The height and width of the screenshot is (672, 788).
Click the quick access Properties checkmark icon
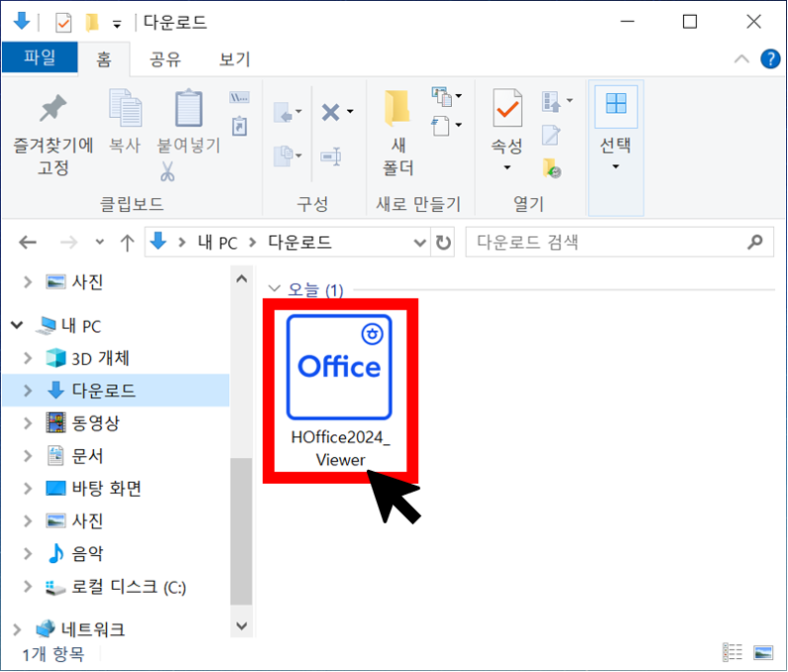63,23
